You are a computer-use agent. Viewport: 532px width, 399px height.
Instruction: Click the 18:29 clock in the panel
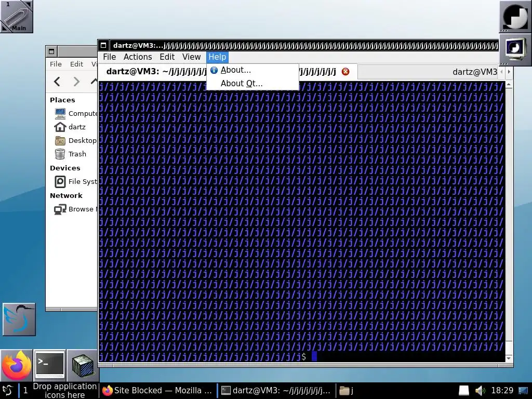[x=502, y=391]
